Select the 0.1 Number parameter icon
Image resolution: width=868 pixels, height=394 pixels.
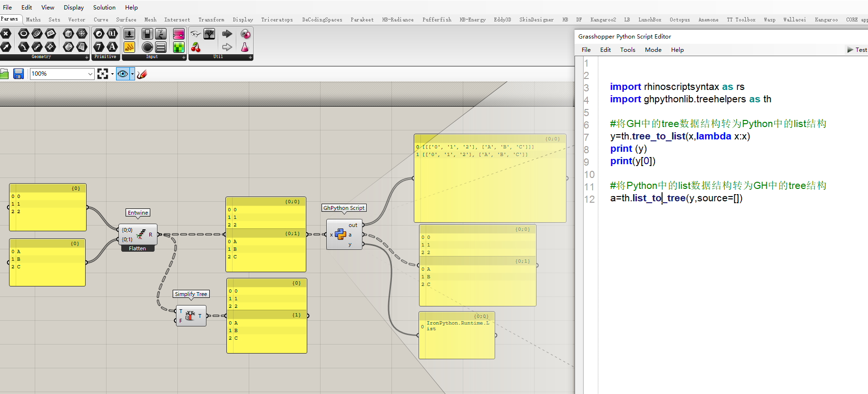(112, 34)
